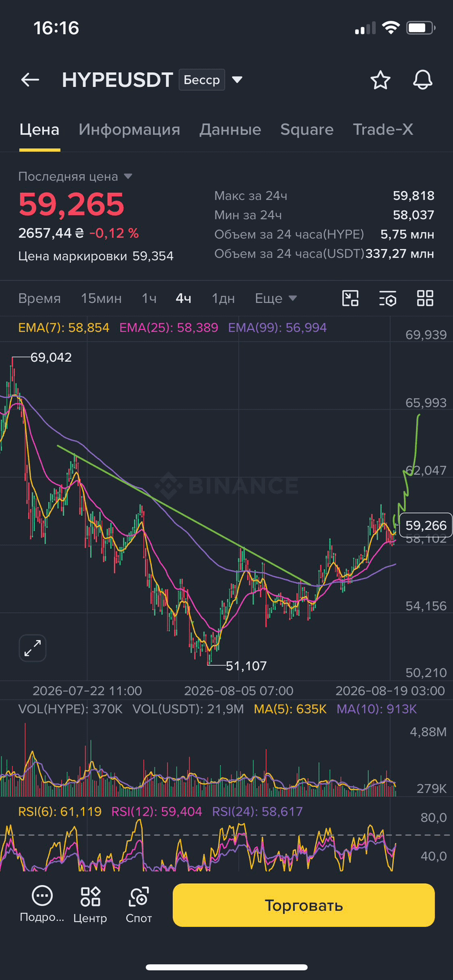Tap the 24h USDT volume 337,27 млн
This screenshot has height=980, width=453.
pyautogui.click(x=400, y=254)
